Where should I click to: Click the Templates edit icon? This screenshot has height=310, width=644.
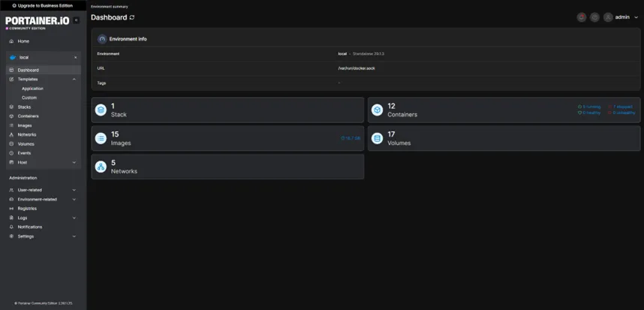[x=11, y=80]
